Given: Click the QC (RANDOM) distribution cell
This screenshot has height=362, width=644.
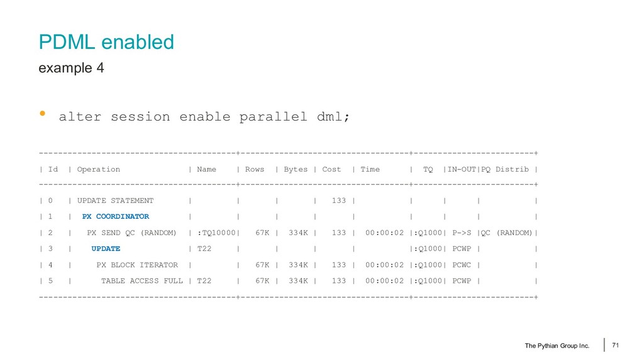Looking at the screenshot, I should coord(506,233).
